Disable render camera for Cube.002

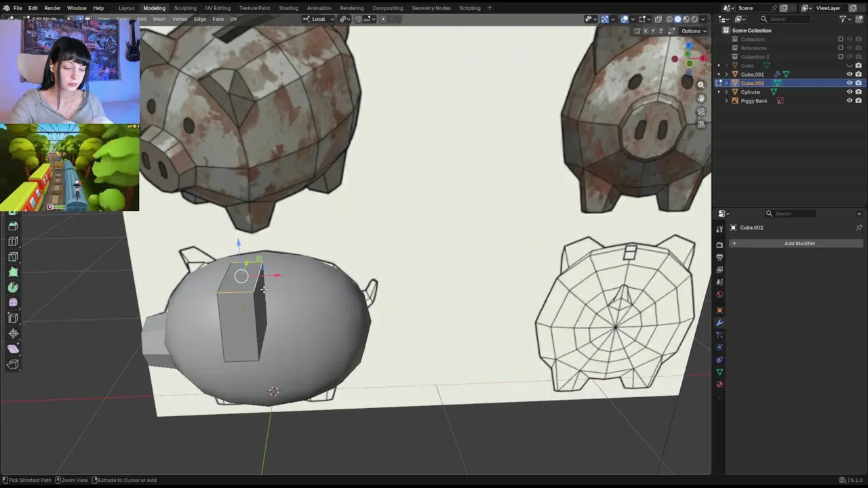click(859, 83)
